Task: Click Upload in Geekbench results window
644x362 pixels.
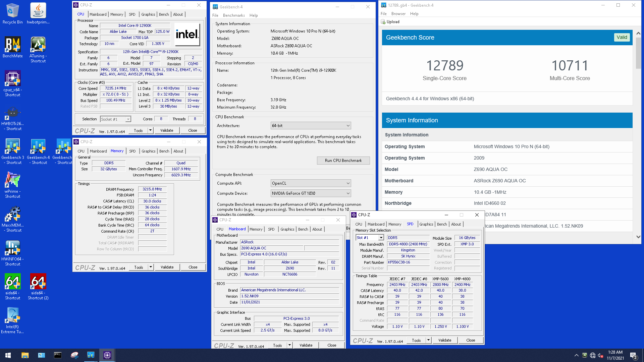Action: [390, 22]
